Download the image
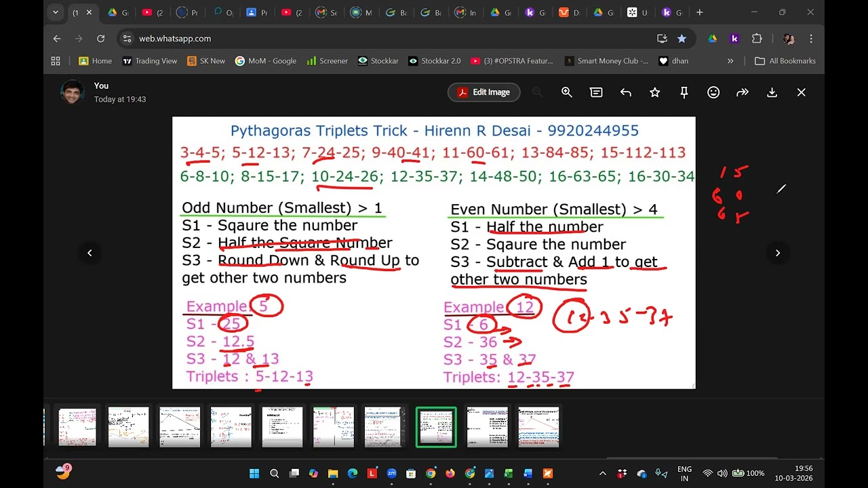The width and height of the screenshot is (868, 488). [772, 93]
